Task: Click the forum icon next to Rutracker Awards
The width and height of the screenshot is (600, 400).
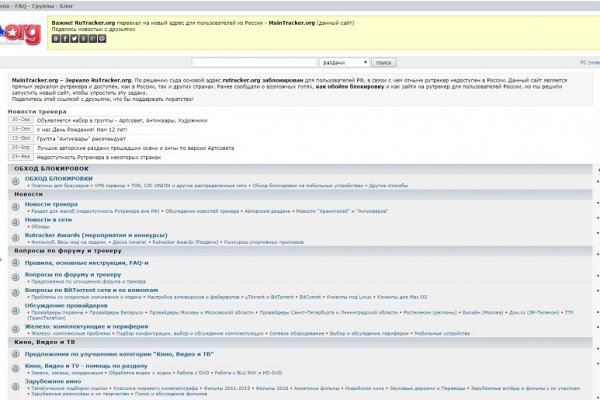Action: point(14,237)
